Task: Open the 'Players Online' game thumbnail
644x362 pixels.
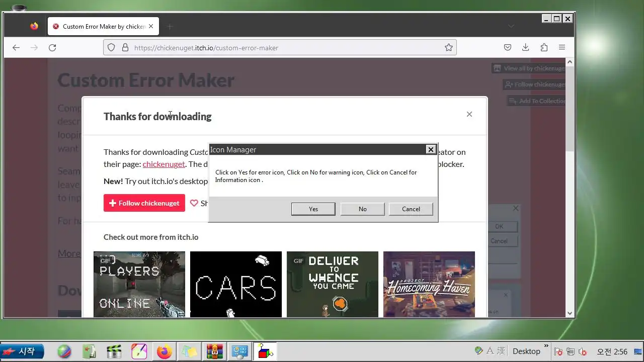Action: (139, 284)
